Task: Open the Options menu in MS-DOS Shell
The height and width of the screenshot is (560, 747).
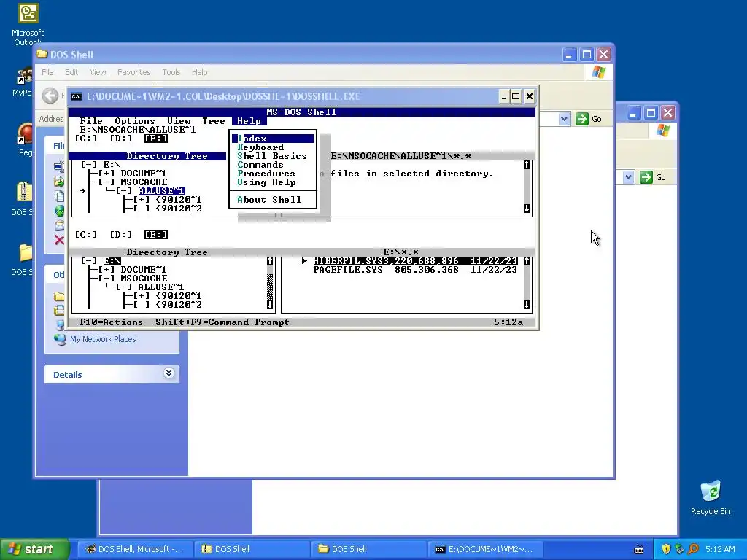Action: pyautogui.click(x=135, y=121)
